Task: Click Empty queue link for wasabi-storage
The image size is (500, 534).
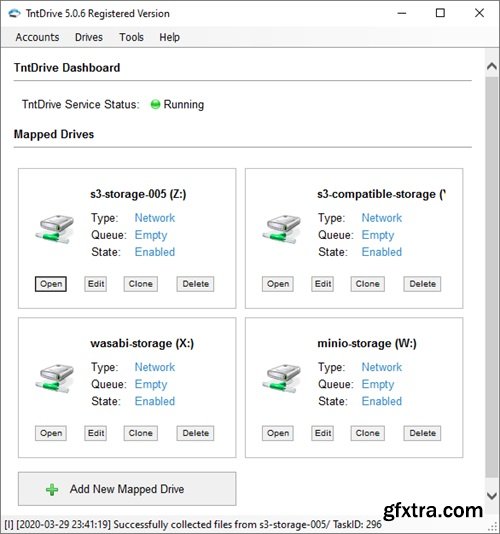Action: 151,384
